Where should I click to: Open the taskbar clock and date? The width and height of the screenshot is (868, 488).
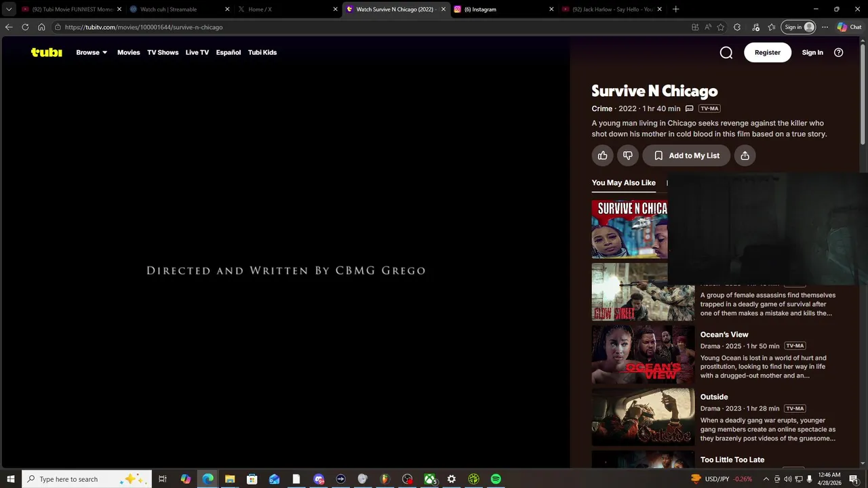pos(829,479)
